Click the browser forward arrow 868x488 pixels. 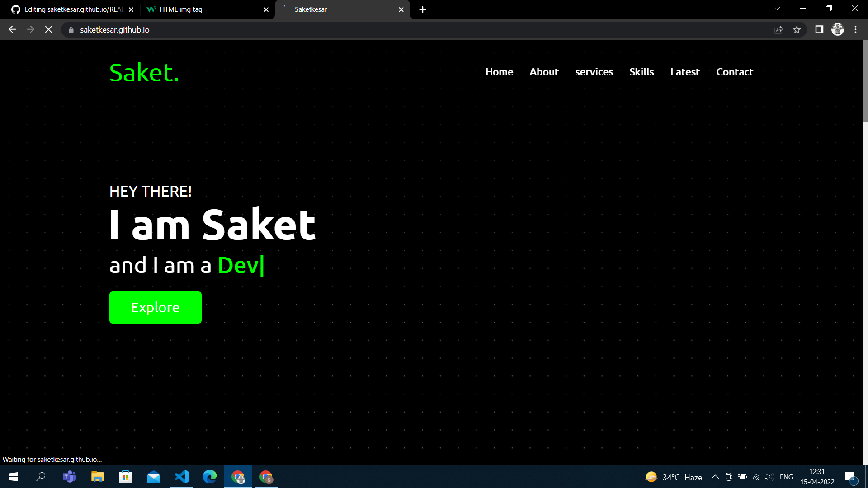point(30,29)
